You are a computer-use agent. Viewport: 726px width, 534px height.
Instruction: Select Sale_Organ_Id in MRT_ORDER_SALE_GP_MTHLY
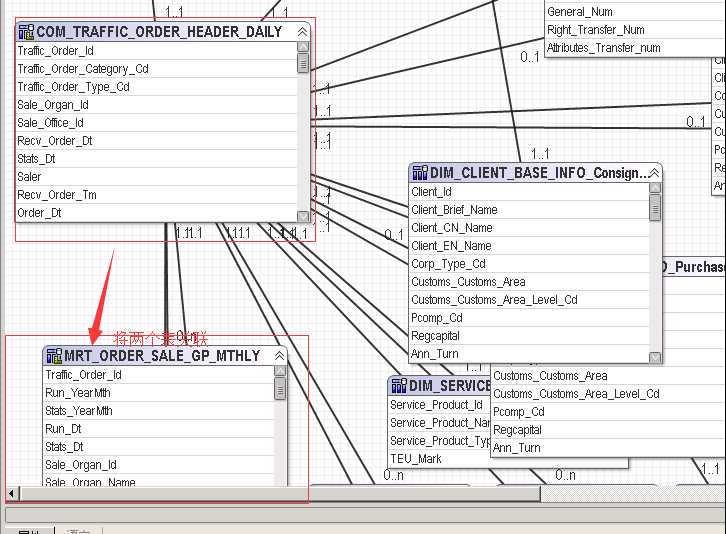(159, 465)
